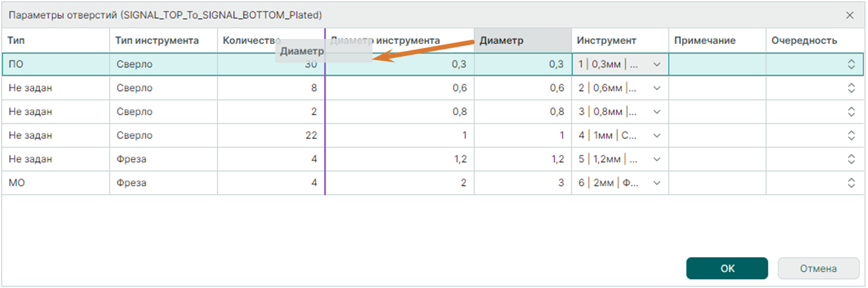Sort by the Тип column header
Viewport: 868px width, 288px height.
(x=55, y=41)
